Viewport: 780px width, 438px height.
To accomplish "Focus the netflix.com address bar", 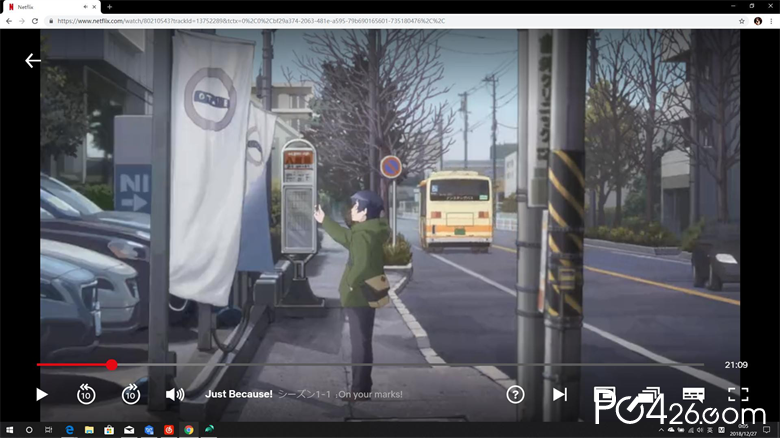I will [395, 21].
